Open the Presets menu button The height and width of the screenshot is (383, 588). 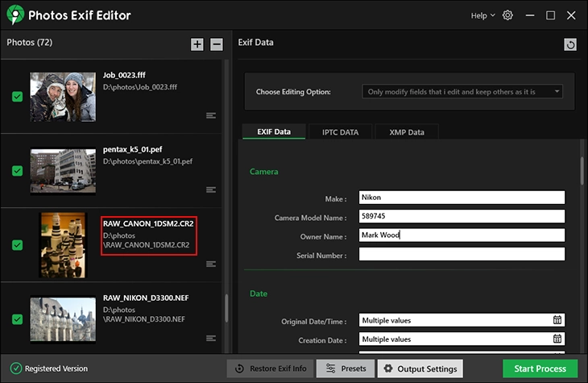[x=346, y=368]
